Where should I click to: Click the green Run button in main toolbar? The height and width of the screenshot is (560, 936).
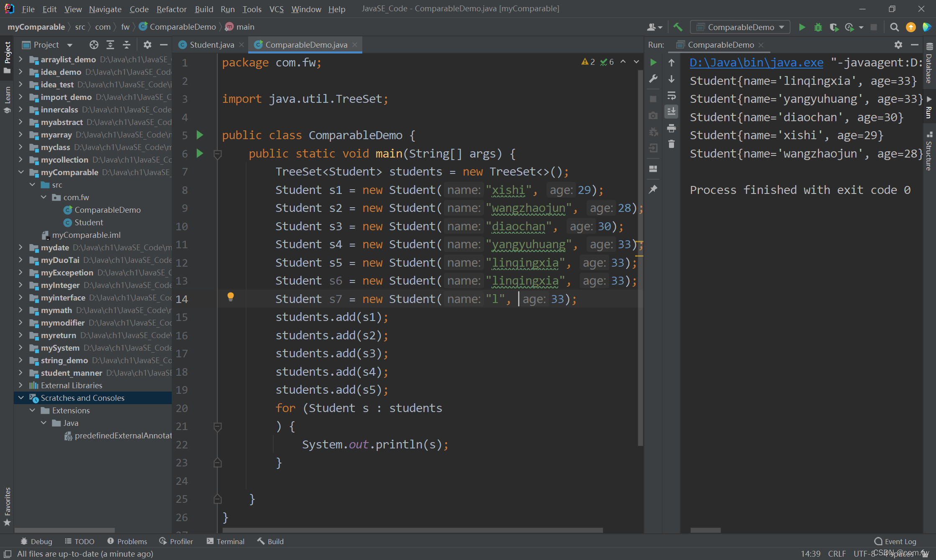point(802,27)
